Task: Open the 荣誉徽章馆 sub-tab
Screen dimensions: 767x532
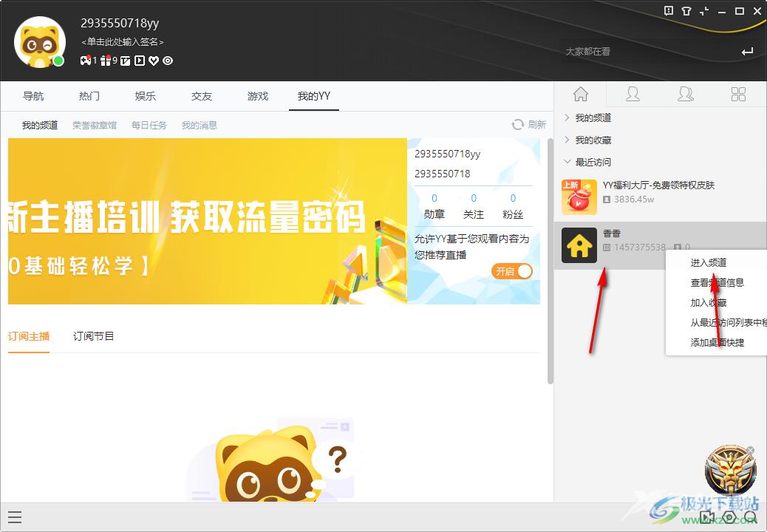Action: (x=95, y=125)
